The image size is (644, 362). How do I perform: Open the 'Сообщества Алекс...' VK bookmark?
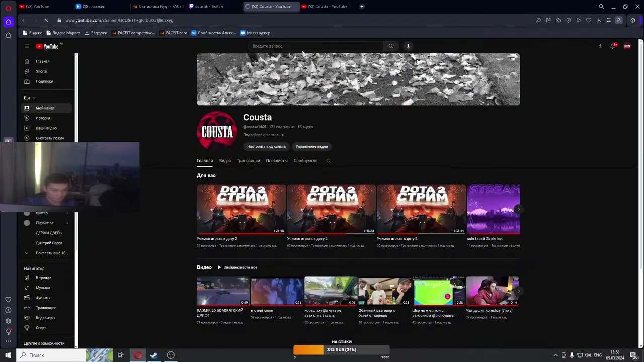pyautogui.click(x=213, y=33)
